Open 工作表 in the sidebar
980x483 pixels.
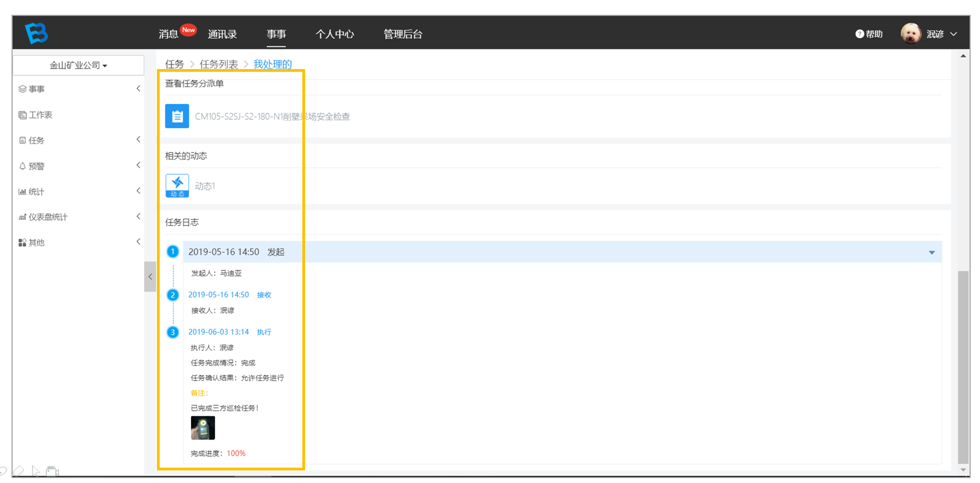(36, 115)
